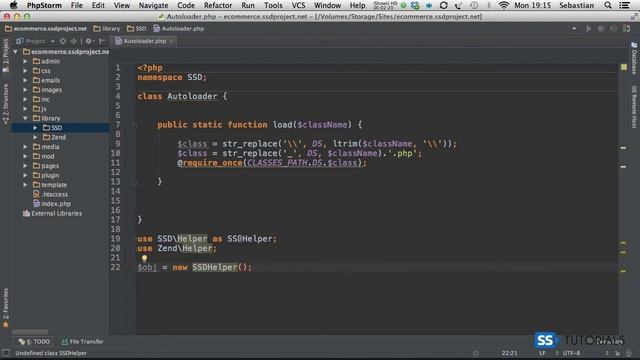Open the Navigate menu
640x360 pixels.
153,5
